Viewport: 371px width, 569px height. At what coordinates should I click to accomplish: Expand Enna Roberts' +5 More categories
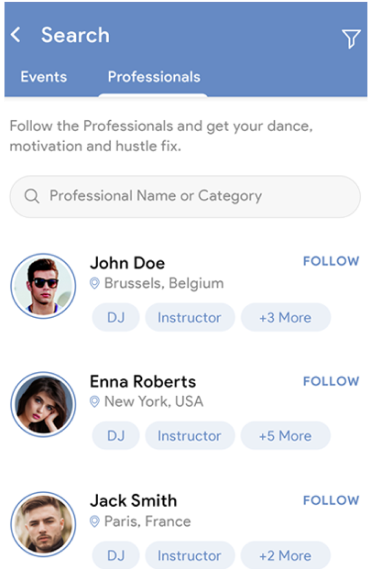coord(286,435)
